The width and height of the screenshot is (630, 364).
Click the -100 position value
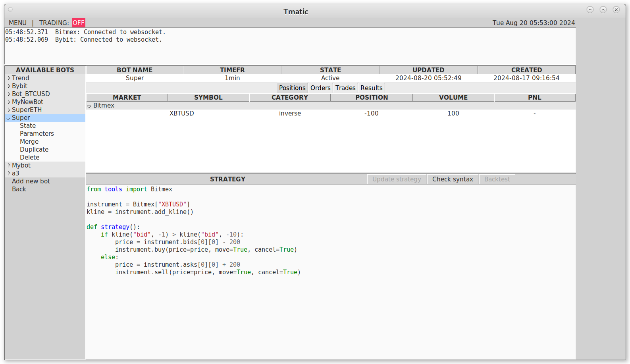(372, 114)
